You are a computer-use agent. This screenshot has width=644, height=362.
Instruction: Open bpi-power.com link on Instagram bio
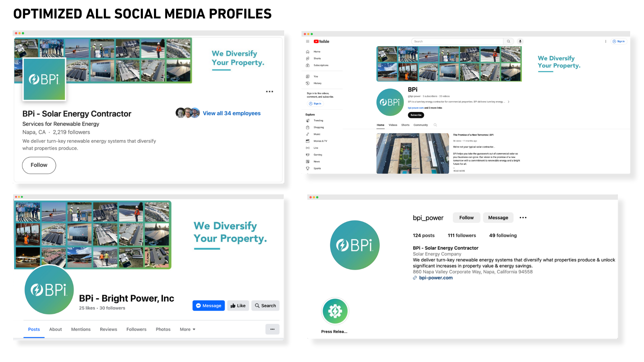pos(436,278)
